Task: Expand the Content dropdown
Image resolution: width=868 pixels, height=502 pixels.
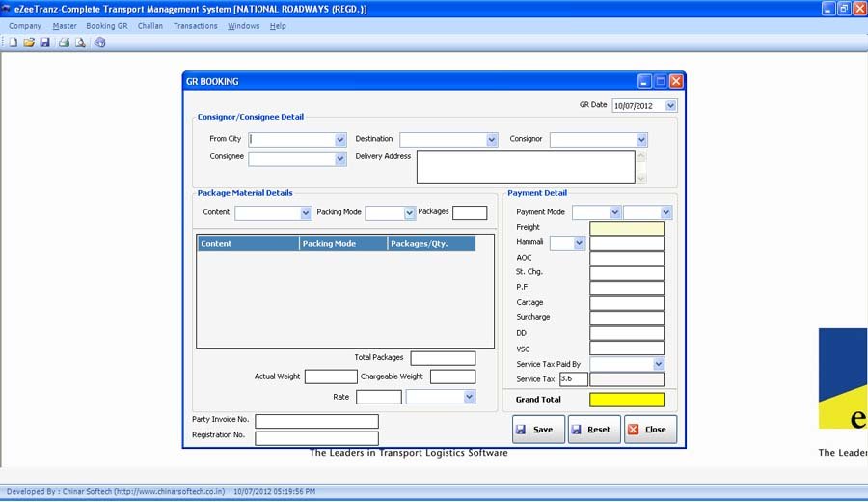Action: click(x=306, y=213)
